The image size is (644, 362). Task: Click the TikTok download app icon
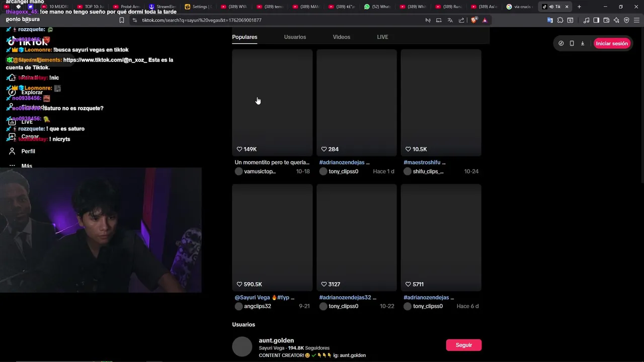(583, 44)
